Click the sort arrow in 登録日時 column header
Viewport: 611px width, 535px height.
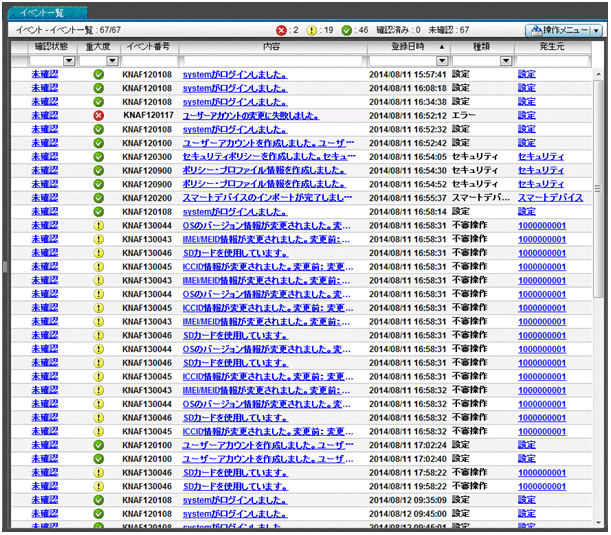pyautogui.click(x=442, y=47)
